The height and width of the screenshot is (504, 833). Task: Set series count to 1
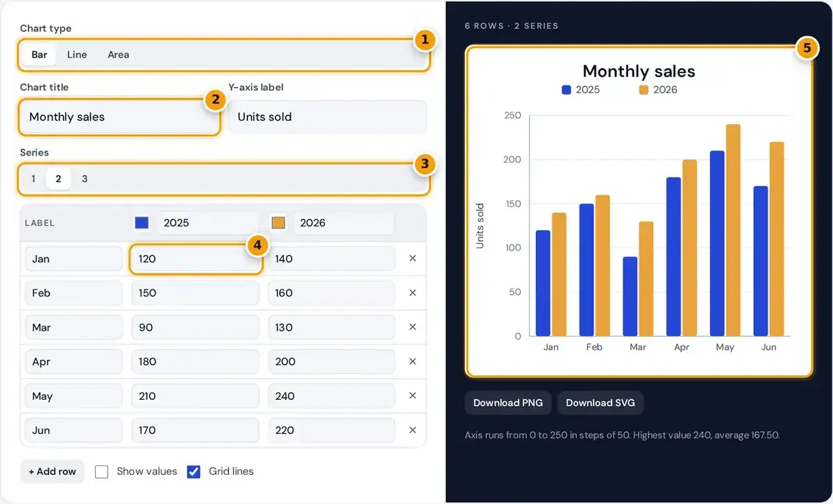33,179
